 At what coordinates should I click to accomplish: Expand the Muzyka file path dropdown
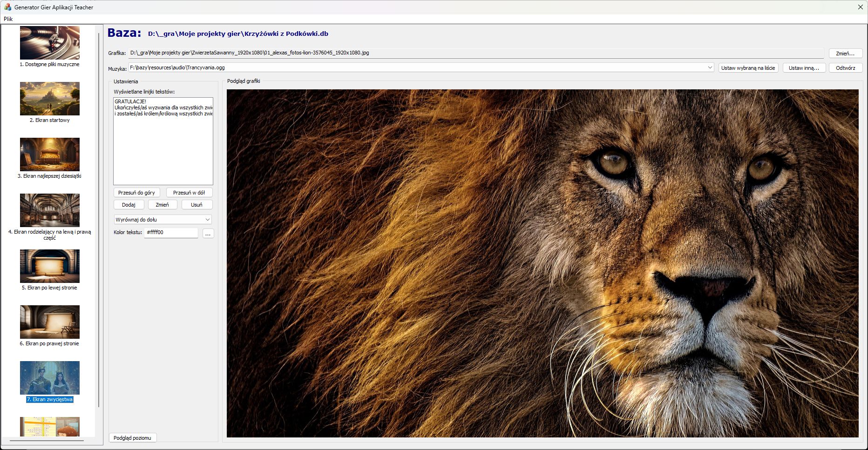click(710, 67)
